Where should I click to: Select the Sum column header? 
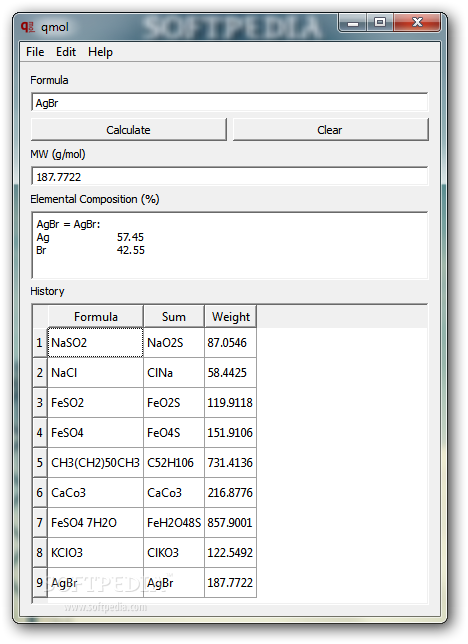[x=174, y=317]
